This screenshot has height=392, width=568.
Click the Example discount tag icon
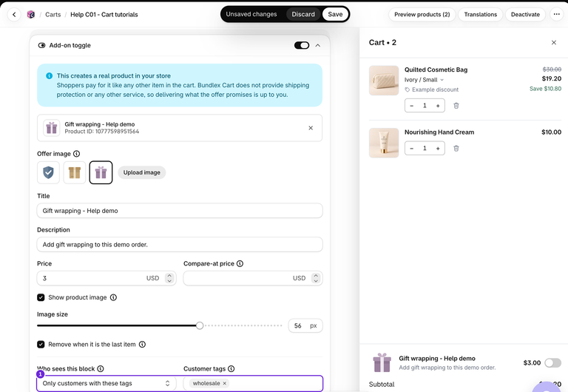pos(408,89)
